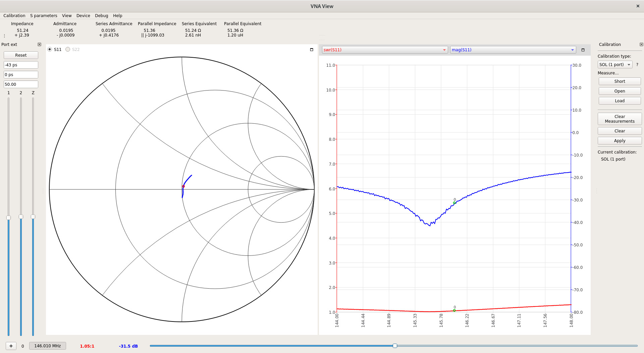Close the Calibration panel
Screen dimensions: 644x353
(641, 44)
